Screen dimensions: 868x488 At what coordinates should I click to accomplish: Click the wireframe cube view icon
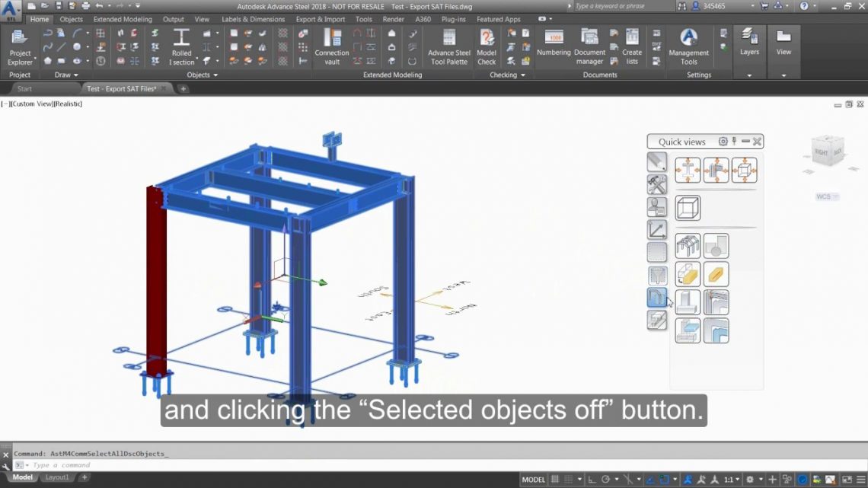coord(688,208)
